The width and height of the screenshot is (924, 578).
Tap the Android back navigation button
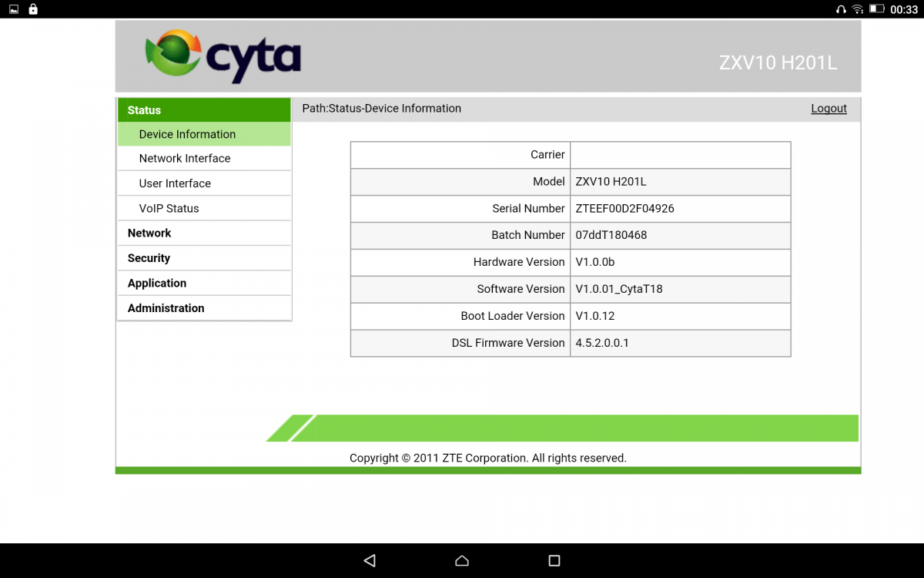(x=370, y=560)
